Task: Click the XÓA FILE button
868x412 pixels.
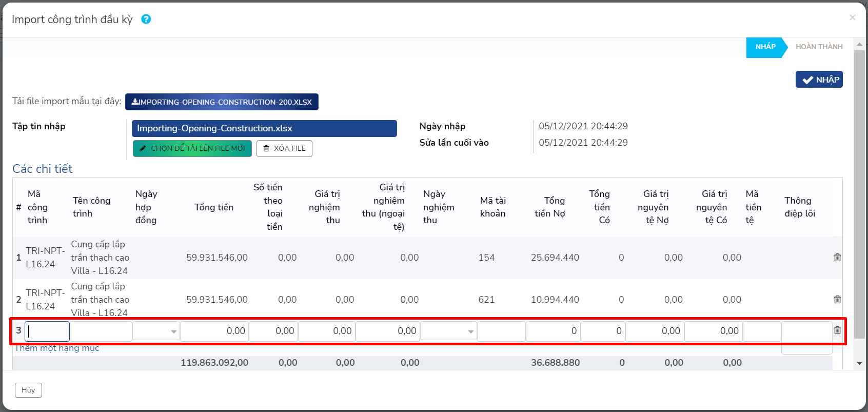Action: [284, 148]
